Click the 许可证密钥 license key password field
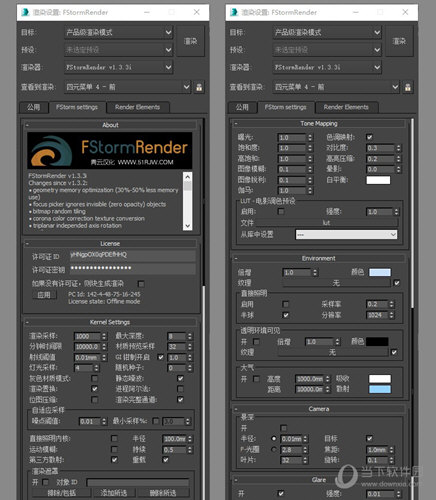This screenshot has width=436, height=500. click(x=132, y=269)
